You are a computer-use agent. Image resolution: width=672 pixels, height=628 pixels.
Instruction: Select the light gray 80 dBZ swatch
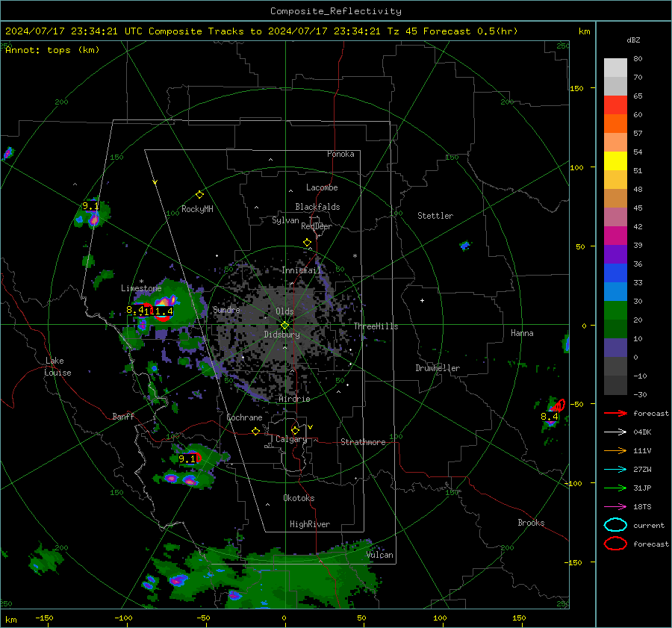tap(615, 68)
